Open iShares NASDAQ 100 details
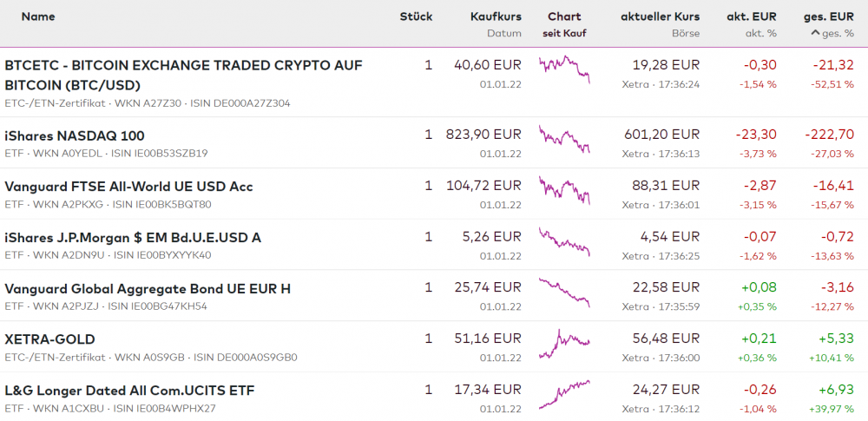 pos(75,135)
